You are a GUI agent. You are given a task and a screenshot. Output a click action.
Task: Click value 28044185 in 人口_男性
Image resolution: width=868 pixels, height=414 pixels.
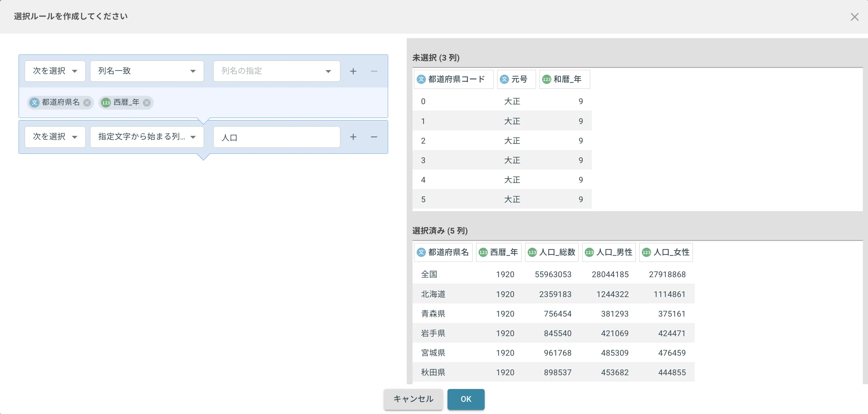610,274
